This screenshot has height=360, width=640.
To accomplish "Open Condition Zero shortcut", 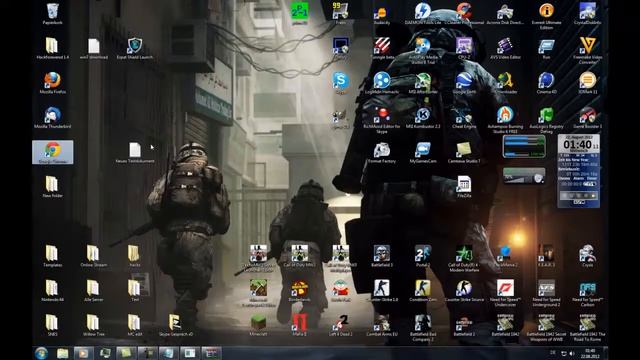I will 423,291.
